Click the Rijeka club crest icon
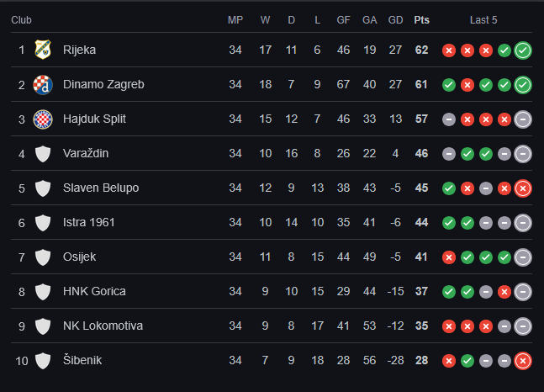This screenshot has width=544, height=392. [43, 50]
